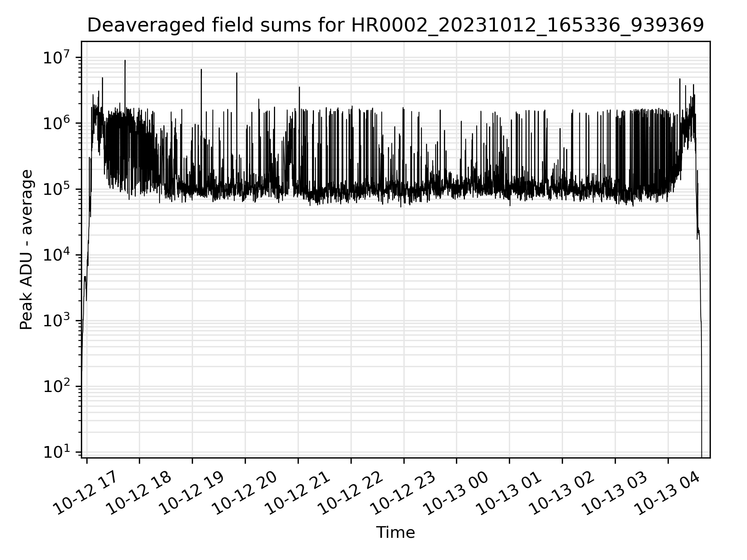747x560 pixels.
Task: Click the y-axis tick label 10^3
Action: point(57,321)
